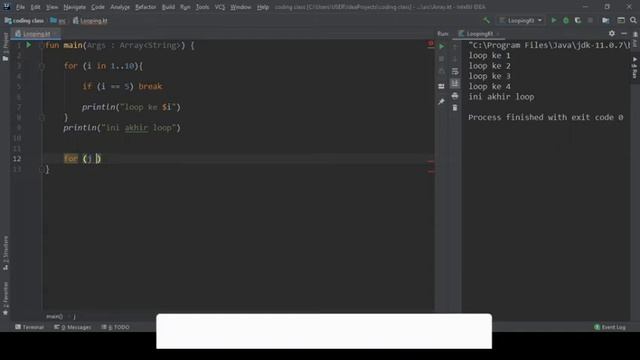Image resolution: width=640 pixels, height=360 pixels.
Task: Toggle soft-wrap in the Run console
Action: [455, 71]
